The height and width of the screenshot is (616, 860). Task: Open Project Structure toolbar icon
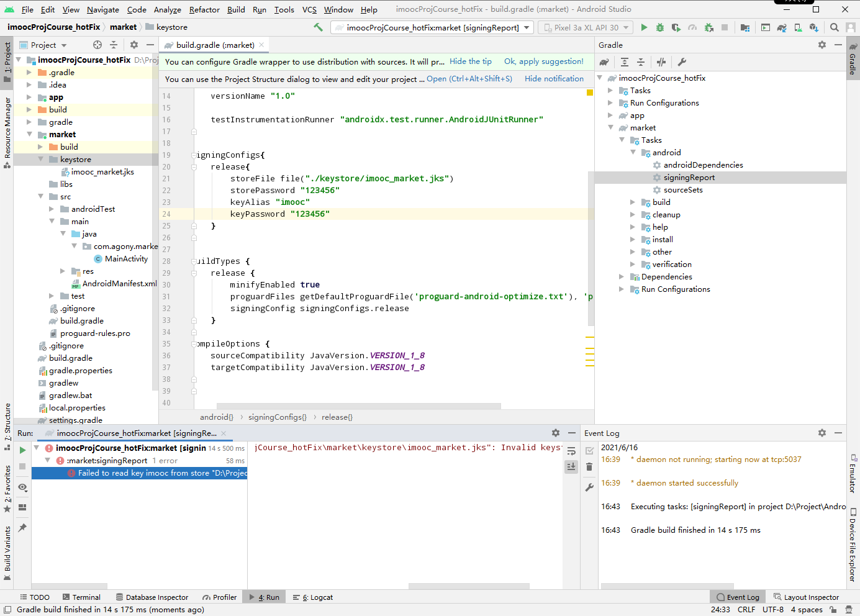tap(745, 27)
